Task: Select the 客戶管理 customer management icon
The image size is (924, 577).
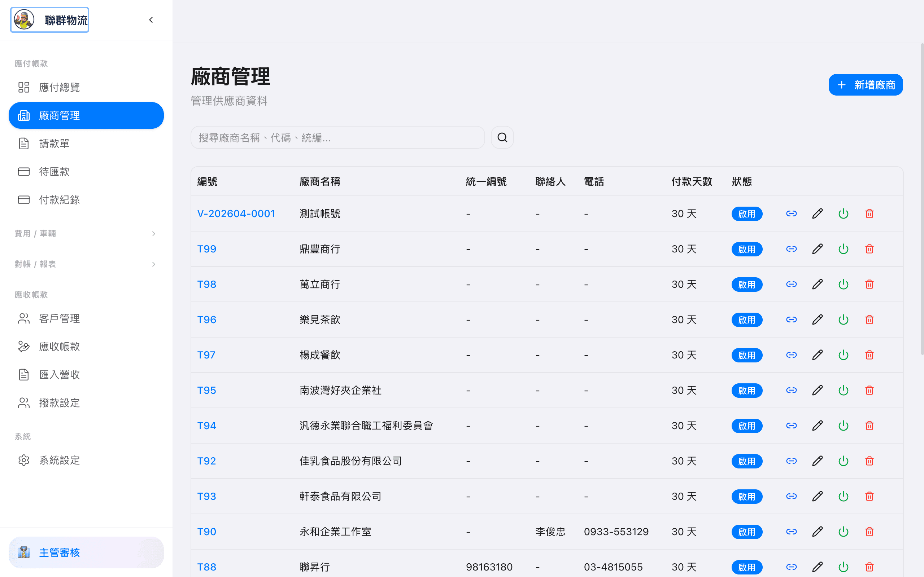Action: coord(24,319)
